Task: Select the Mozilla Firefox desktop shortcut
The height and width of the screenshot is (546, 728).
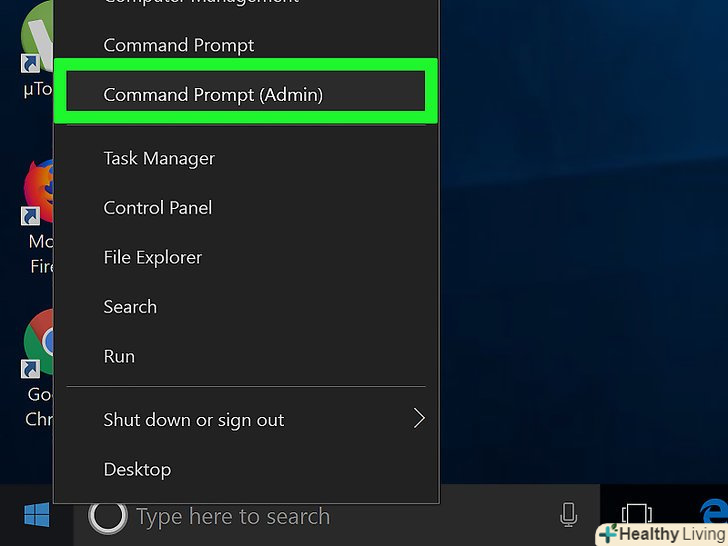Action: point(39,195)
